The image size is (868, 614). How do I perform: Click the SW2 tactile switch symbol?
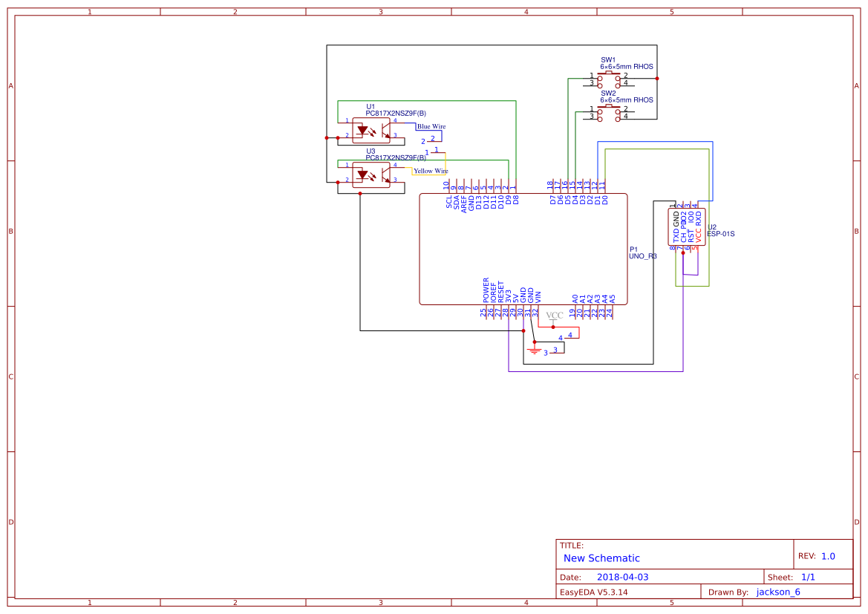610,112
